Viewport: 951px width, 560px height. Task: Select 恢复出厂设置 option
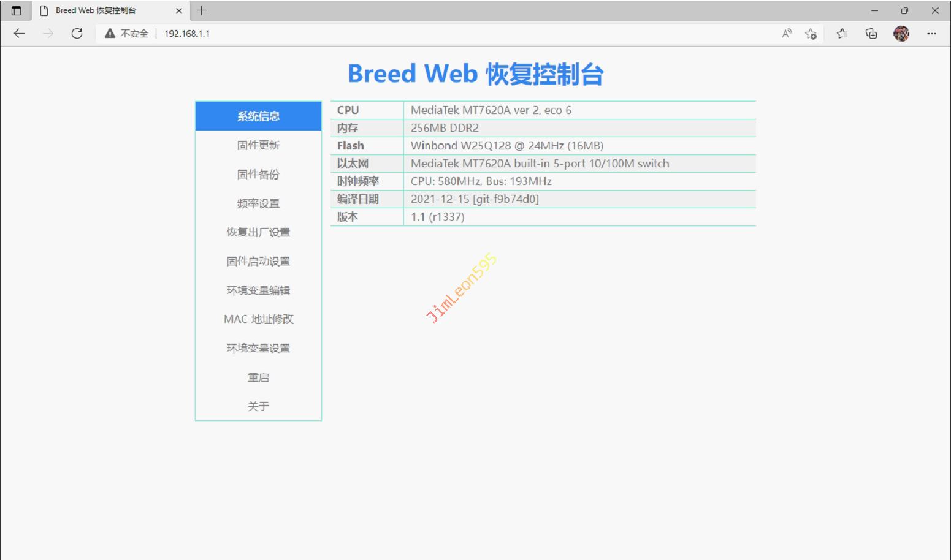(x=258, y=232)
